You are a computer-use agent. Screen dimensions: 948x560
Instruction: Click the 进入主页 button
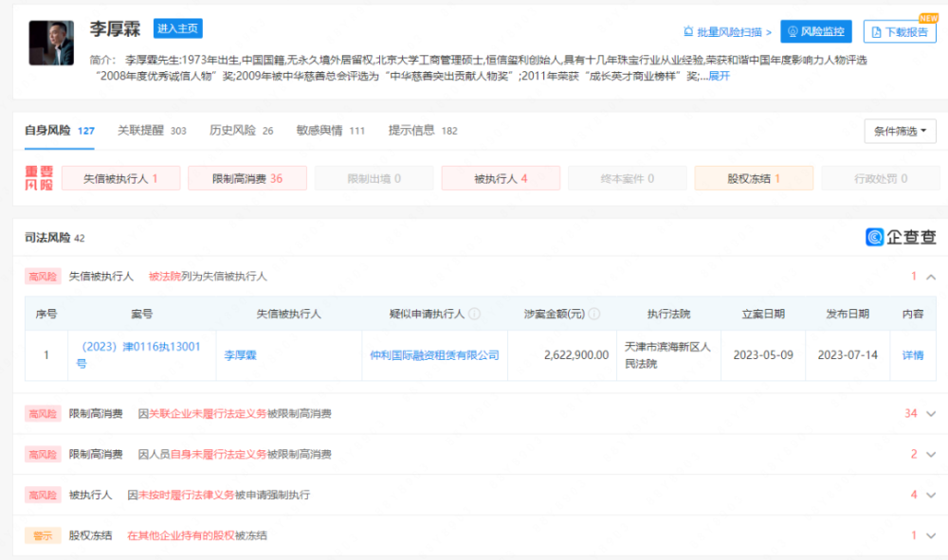(x=177, y=29)
